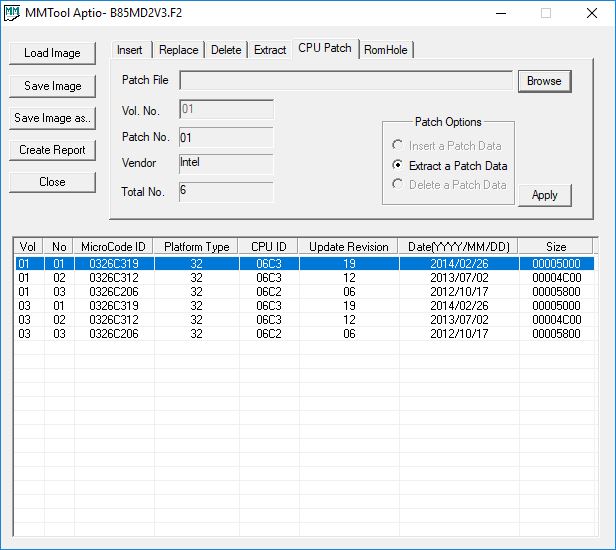
Task: Click Save Image as.. button
Action: (x=52, y=118)
